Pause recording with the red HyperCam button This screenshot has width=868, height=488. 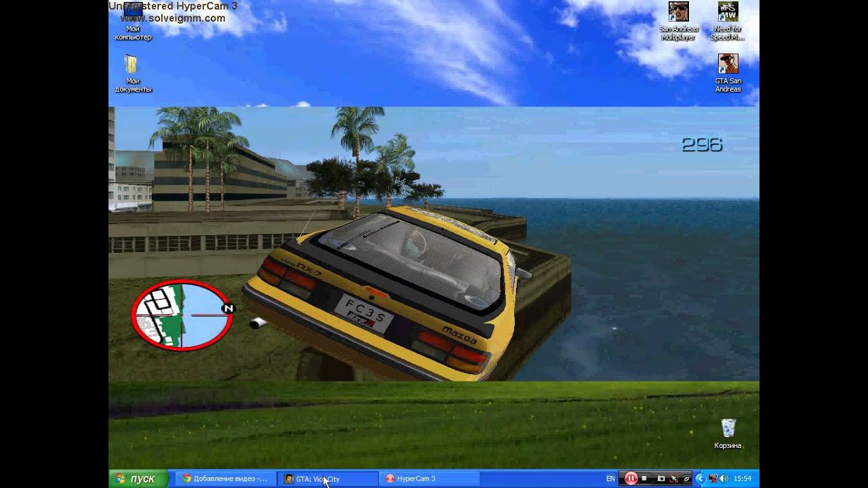pyautogui.click(x=631, y=479)
